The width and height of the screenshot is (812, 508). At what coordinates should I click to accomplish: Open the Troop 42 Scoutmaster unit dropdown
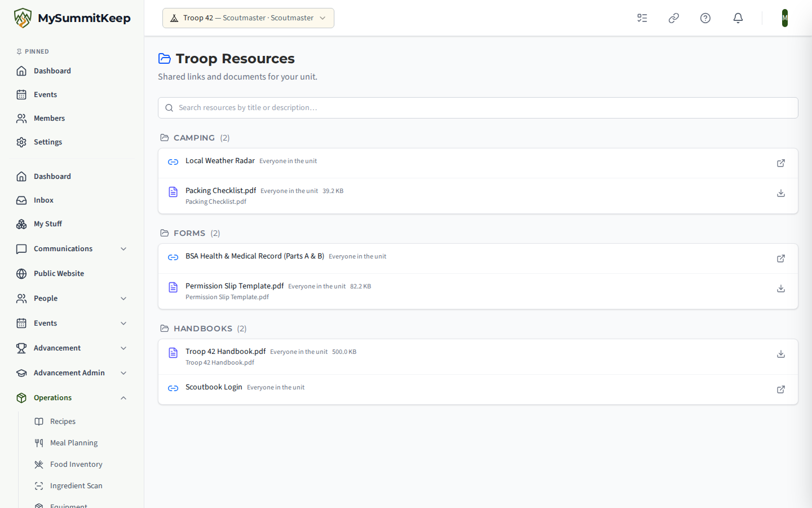coord(248,18)
